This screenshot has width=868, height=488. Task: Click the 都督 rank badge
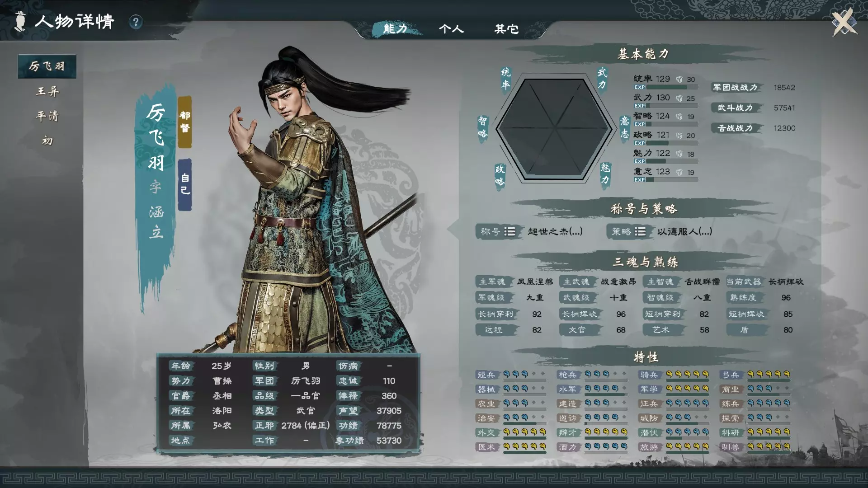[184, 122]
